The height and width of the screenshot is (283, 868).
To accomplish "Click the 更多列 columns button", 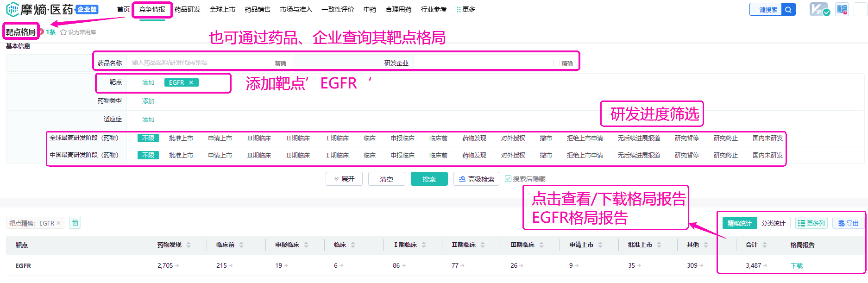I will pos(811,223).
